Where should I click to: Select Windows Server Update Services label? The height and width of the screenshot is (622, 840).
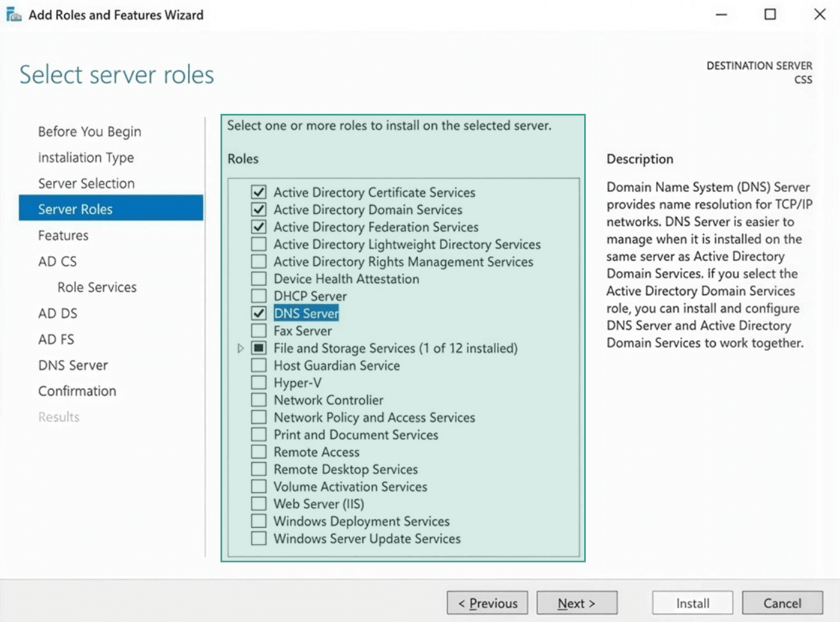click(x=367, y=539)
